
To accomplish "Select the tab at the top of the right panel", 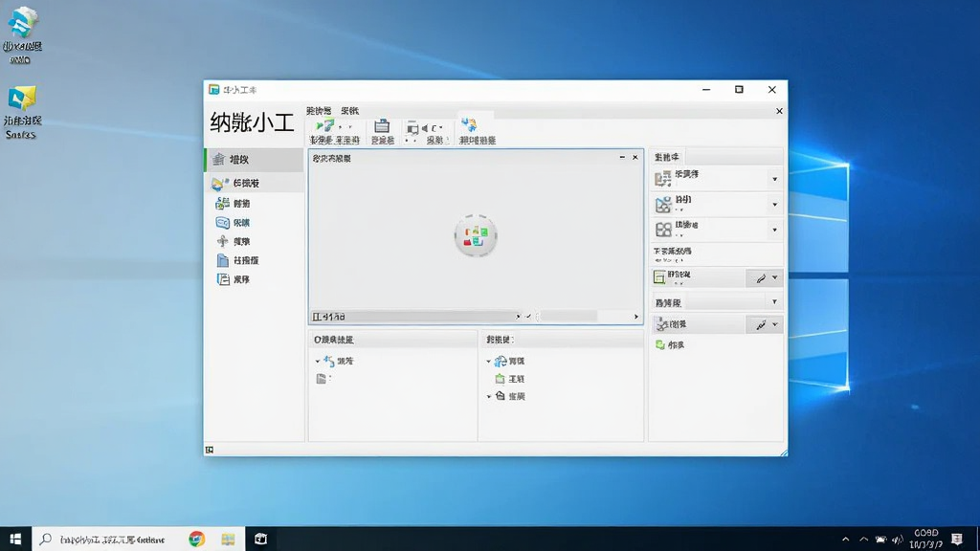I will tap(666, 157).
